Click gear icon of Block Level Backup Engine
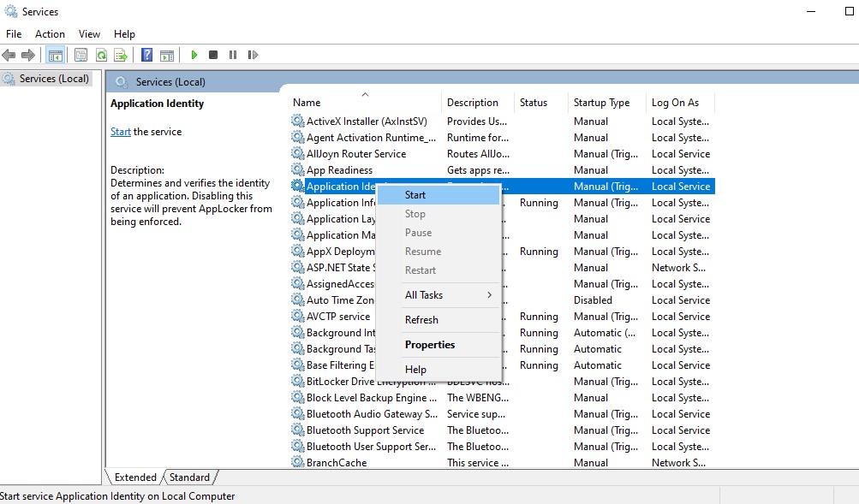The image size is (859, 504). point(297,397)
